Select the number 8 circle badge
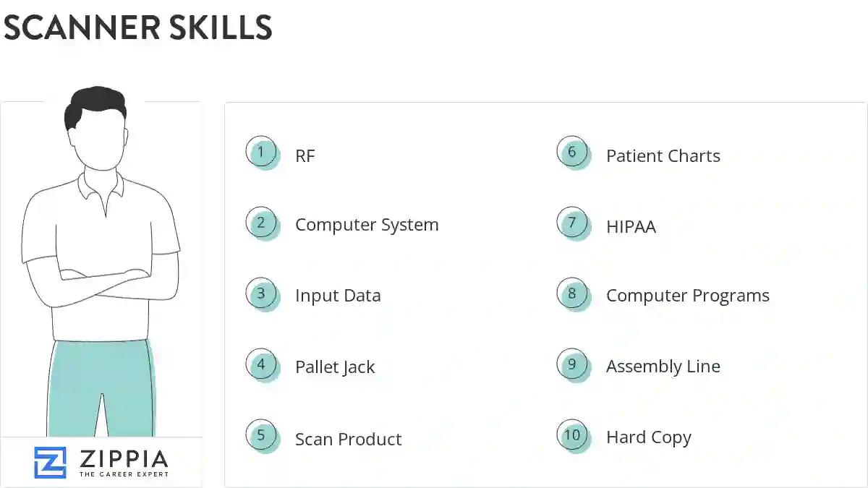This screenshot has width=868, height=488. [x=572, y=294]
